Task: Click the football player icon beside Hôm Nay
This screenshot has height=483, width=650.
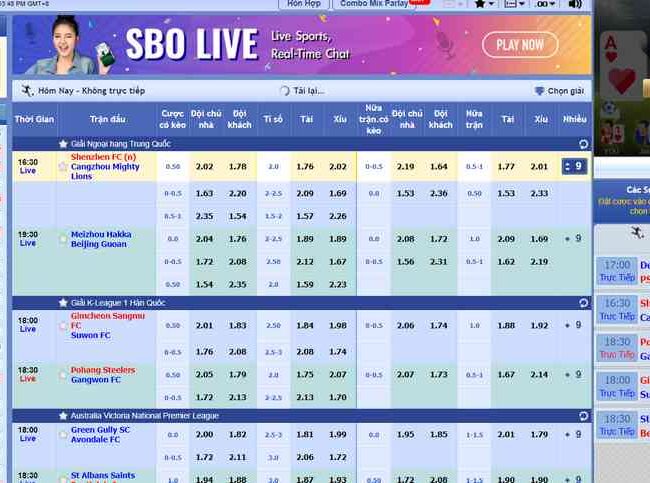Action: click(27, 90)
